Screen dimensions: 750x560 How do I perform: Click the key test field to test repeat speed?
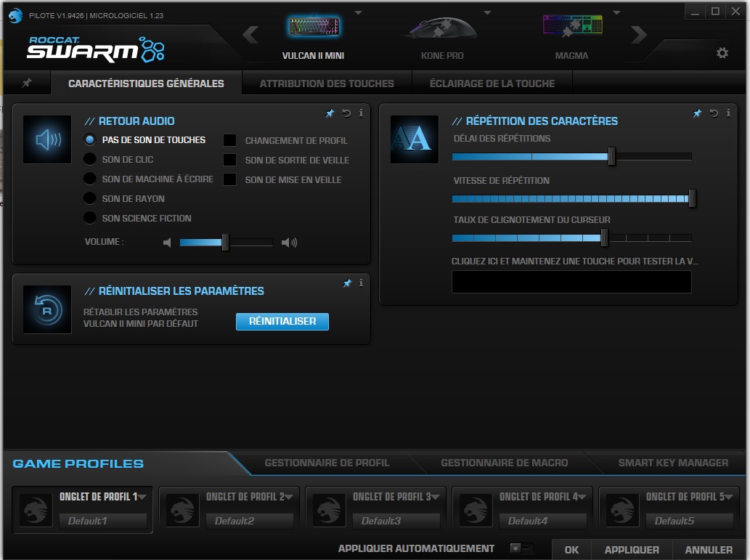(571, 282)
